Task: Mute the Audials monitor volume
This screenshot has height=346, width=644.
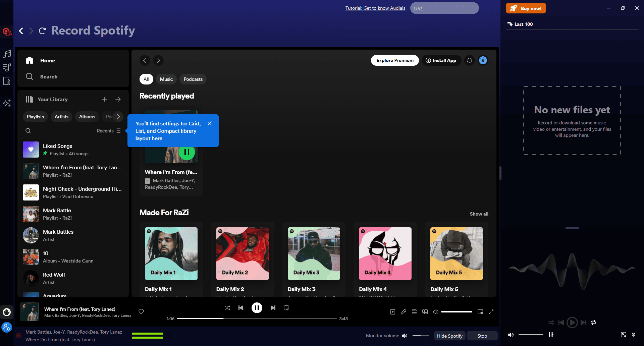Action: (x=405, y=336)
